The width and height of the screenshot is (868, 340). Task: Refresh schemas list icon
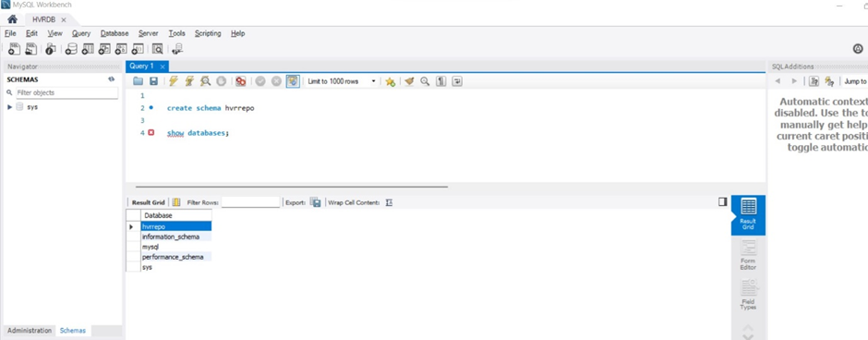(111, 79)
